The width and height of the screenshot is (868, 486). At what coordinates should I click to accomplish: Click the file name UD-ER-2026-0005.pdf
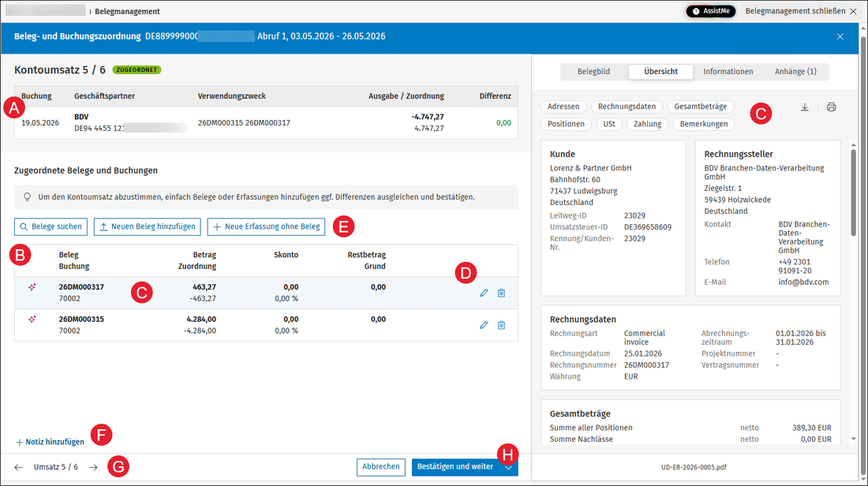(x=694, y=467)
